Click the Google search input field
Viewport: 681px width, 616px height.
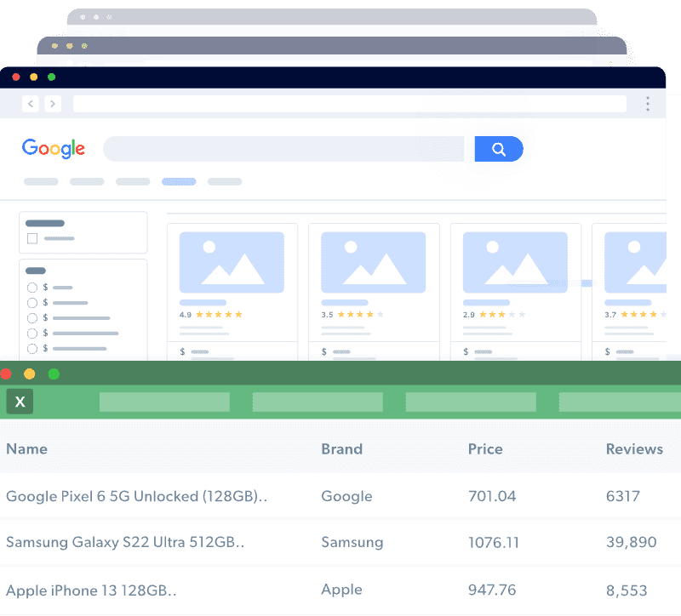pyautogui.click(x=283, y=150)
